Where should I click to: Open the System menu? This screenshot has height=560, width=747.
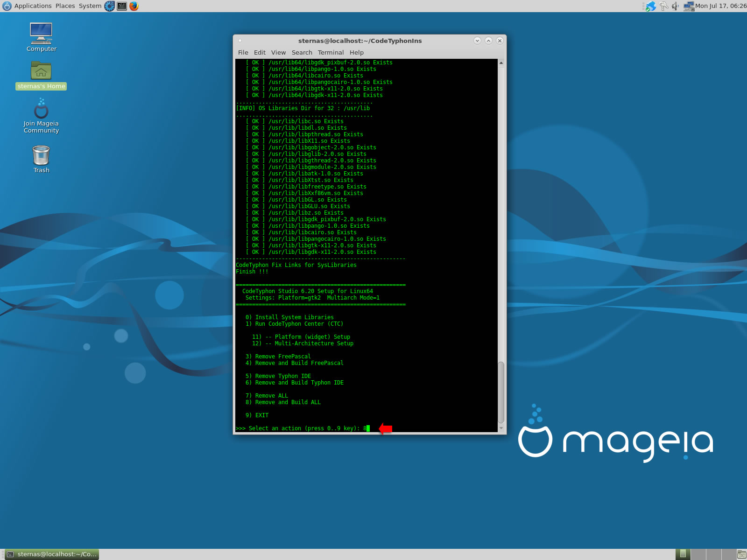click(x=90, y=6)
